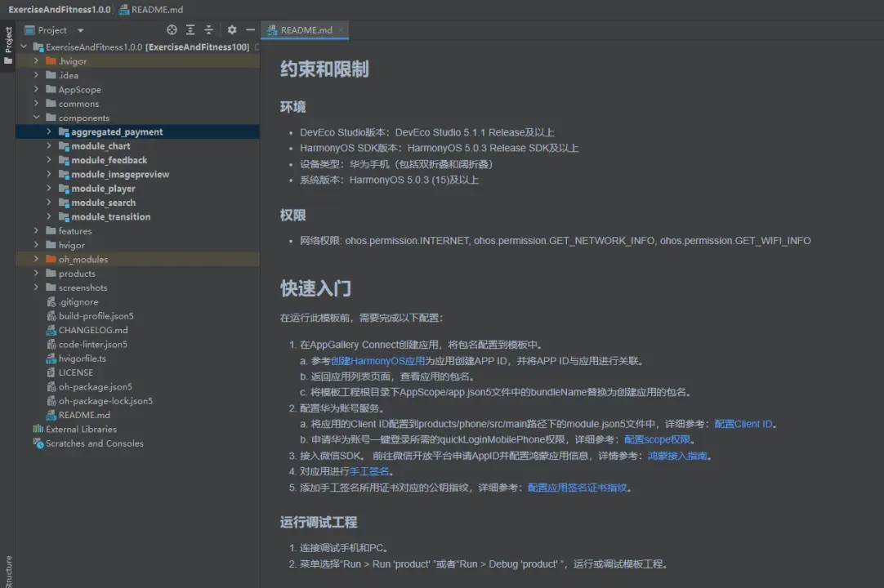Image resolution: width=884 pixels, height=588 pixels.
Task: Click the Expand All icon in Project toolbar
Action: click(x=190, y=29)
